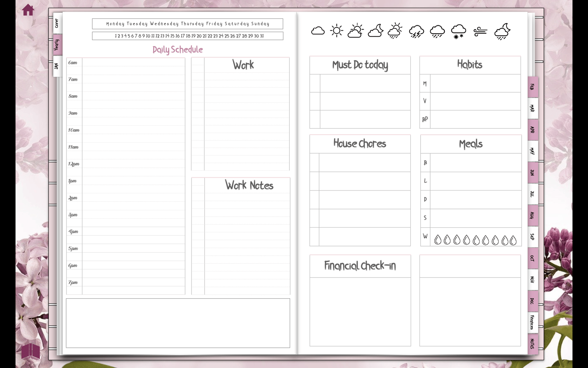Select the sunny weather icon
Image resolution: width=588 pixels, height=368 pixels.
336,30
